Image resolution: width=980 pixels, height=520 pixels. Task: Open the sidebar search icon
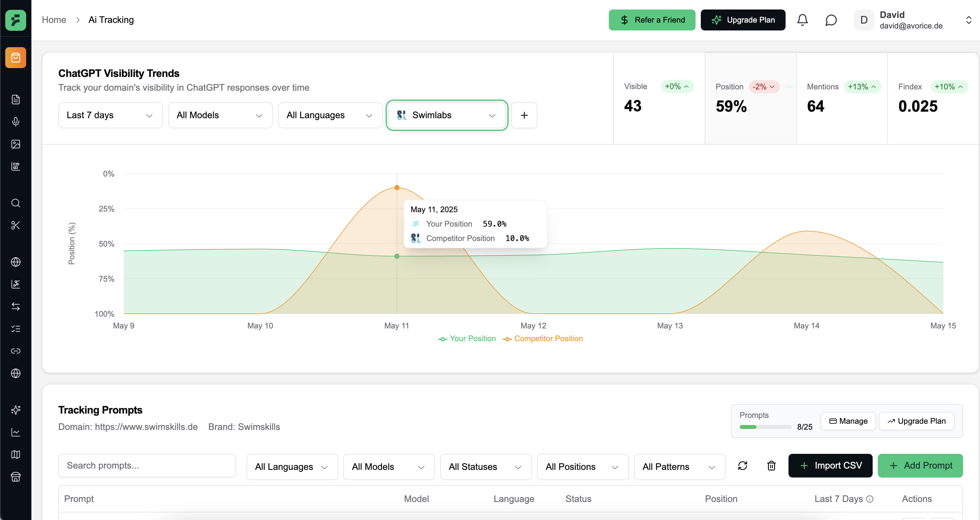(x=16, y=203)
